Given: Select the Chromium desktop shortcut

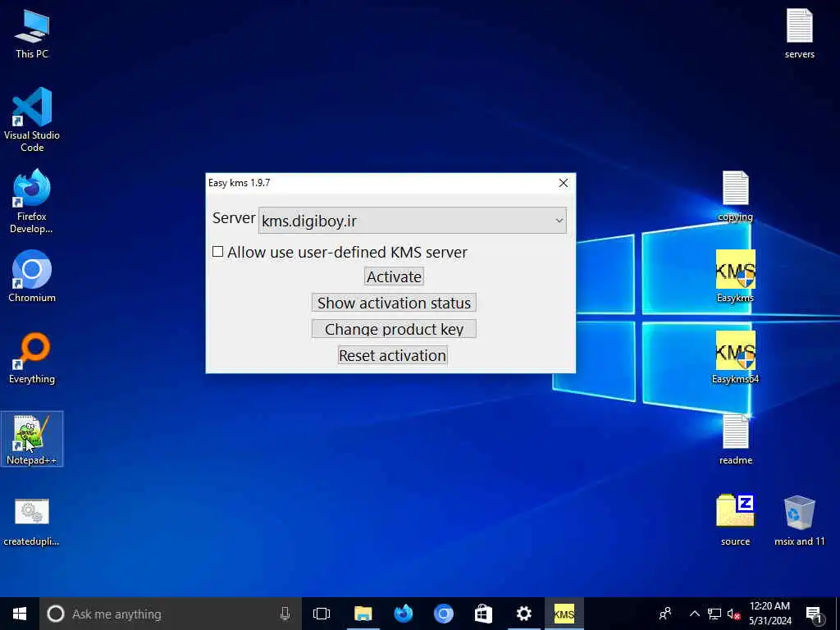Looking at the screenshot, I should tap(32, 276).
